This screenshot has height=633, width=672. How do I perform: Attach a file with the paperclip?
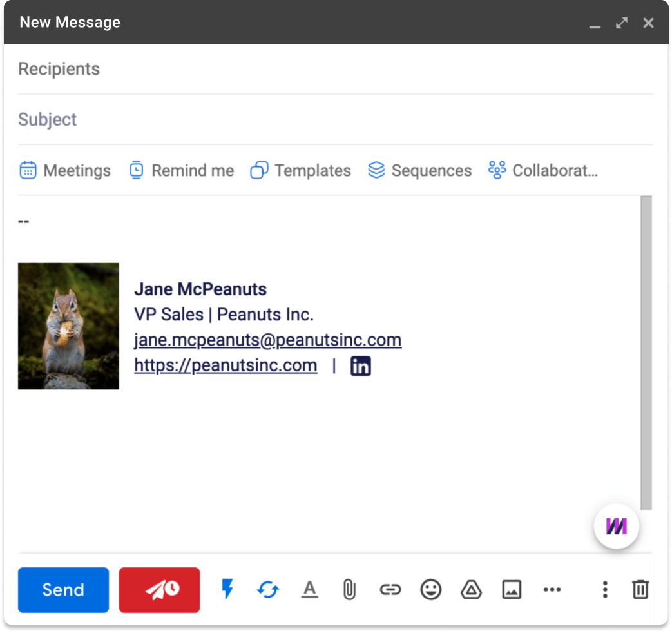click(349, 589)
